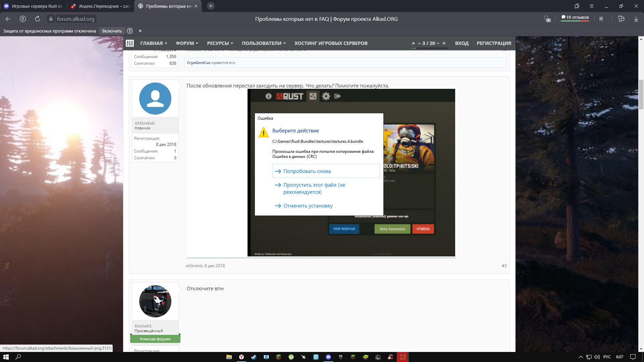Screen dimensions: 644x362
Task: Dismiss the protection notification bar
Action: point(140,31)
